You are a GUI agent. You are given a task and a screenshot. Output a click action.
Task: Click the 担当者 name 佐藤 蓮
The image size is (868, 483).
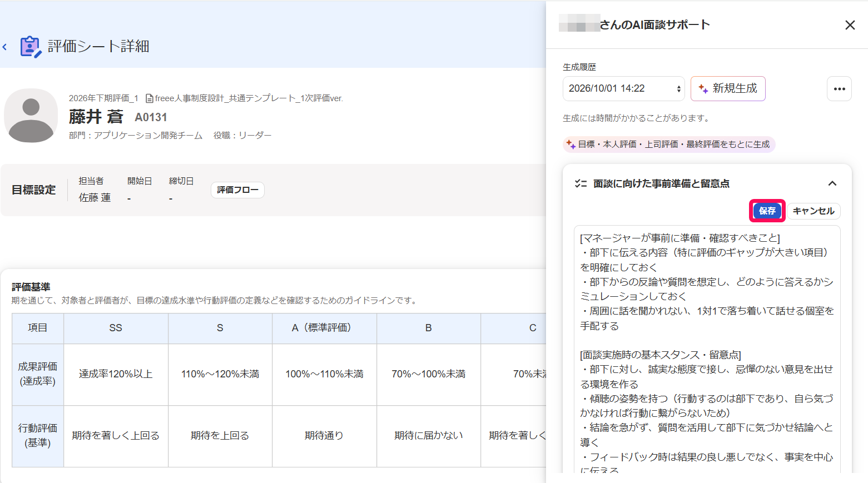tap(95, 198)
